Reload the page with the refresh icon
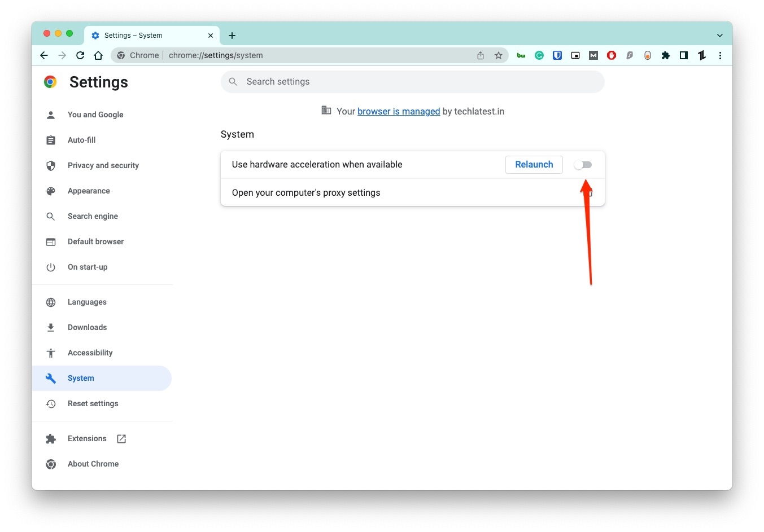This screenshot has width=764, height=532. 80,55
